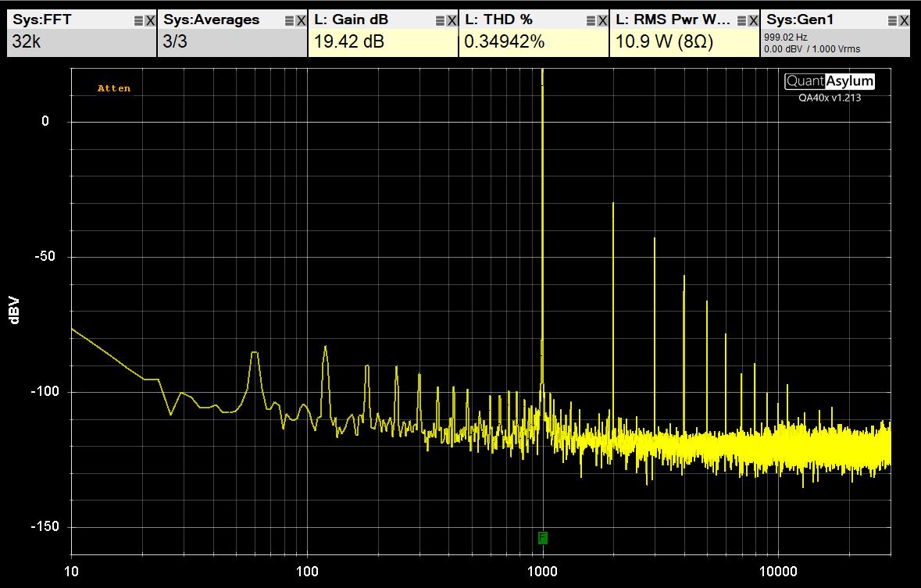Click the QuantAsylum logo
Viewport: 921px width, 588px height.
[830, 81]
